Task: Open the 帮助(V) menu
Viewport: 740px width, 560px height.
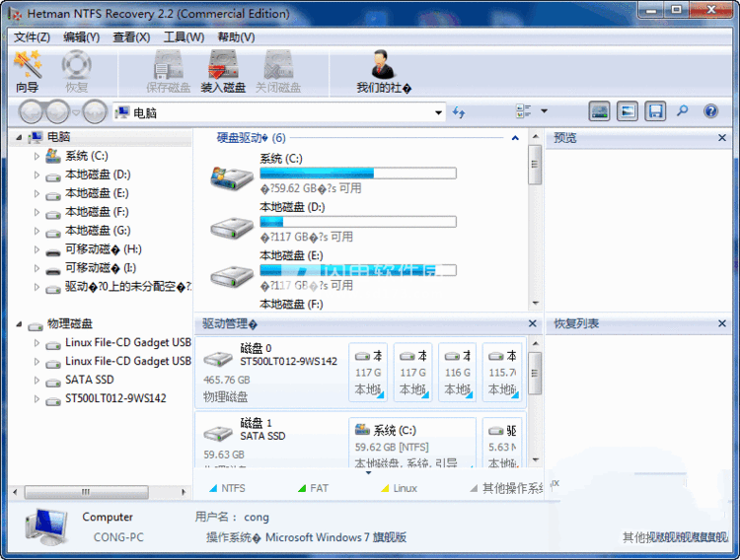Action: (236, 37)
